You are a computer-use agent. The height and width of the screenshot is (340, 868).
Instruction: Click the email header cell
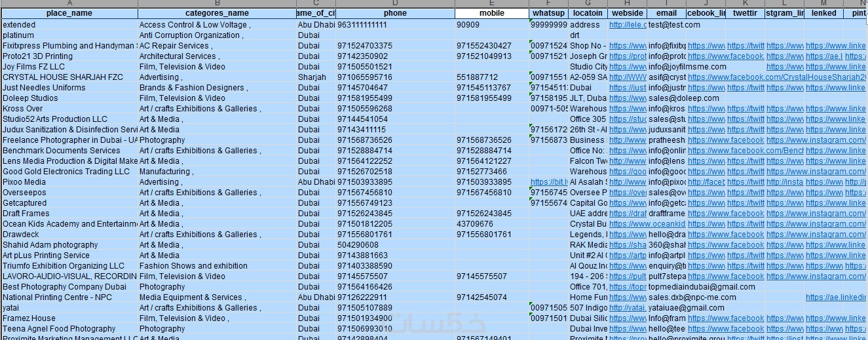coord(666,13)
